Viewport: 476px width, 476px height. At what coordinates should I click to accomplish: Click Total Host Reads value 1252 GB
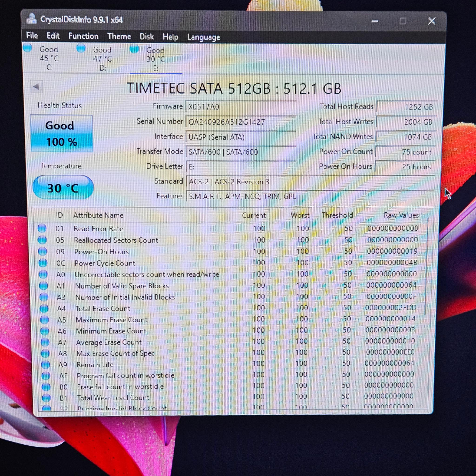[x=407, y=107]
